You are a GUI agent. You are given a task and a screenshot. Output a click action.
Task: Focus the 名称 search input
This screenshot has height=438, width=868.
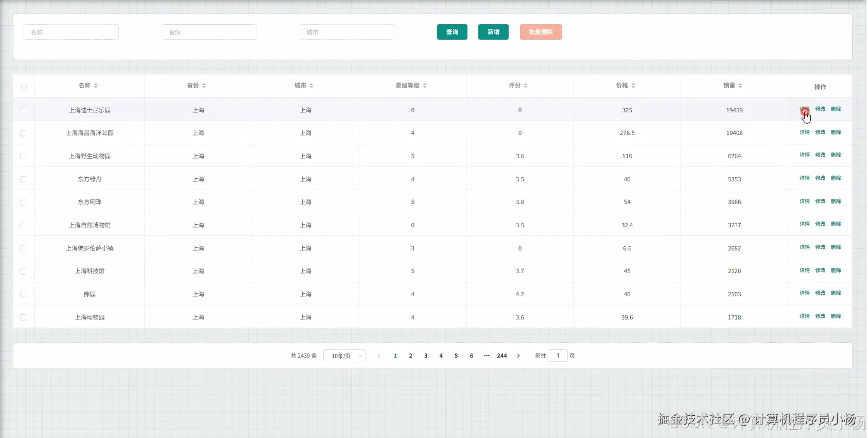pyautogui.click(x=71, y=32)
